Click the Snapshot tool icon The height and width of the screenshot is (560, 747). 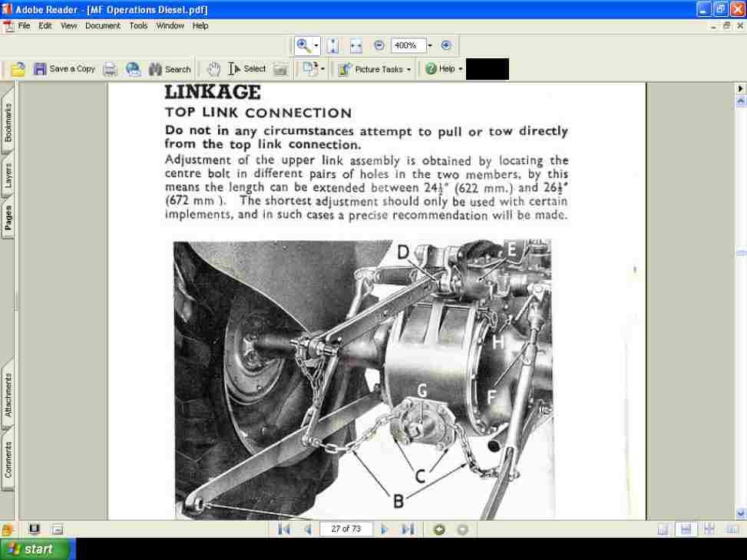click(281, 68)
